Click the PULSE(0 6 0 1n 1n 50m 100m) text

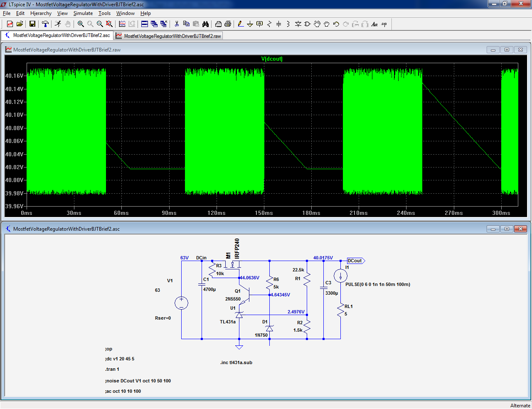(x=378, y=284)
